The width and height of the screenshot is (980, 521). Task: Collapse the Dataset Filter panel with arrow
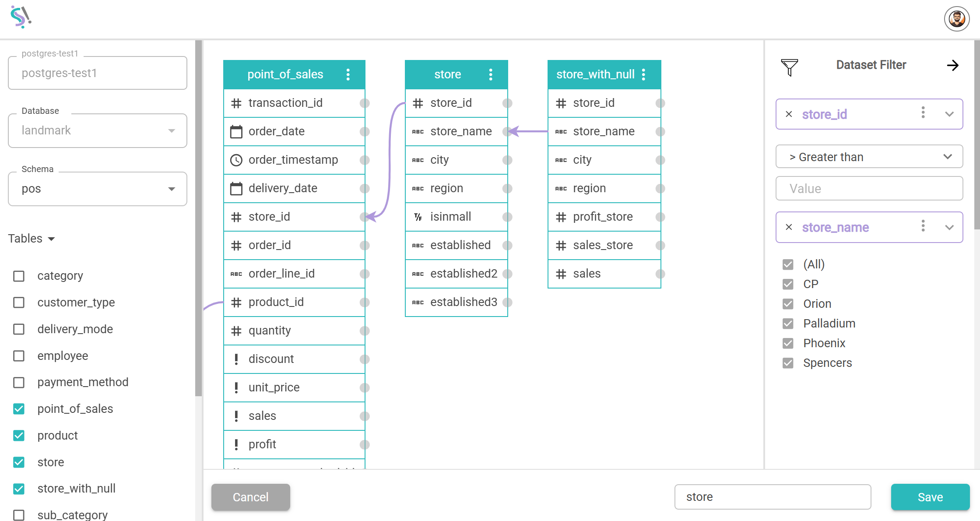point(952,66)
